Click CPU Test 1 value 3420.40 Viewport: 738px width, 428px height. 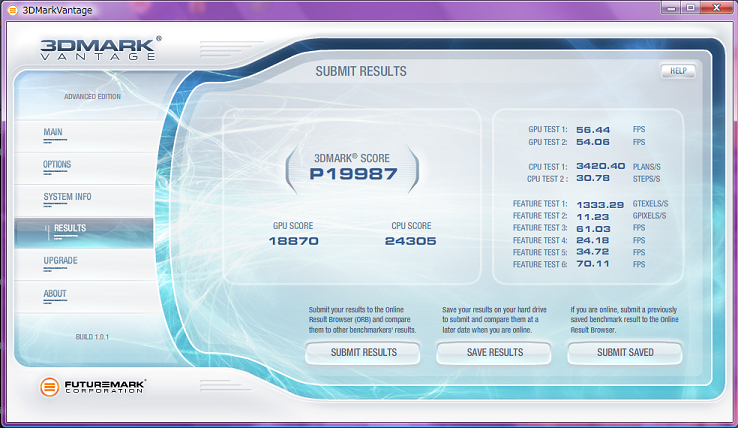click(x=601, y=166)
